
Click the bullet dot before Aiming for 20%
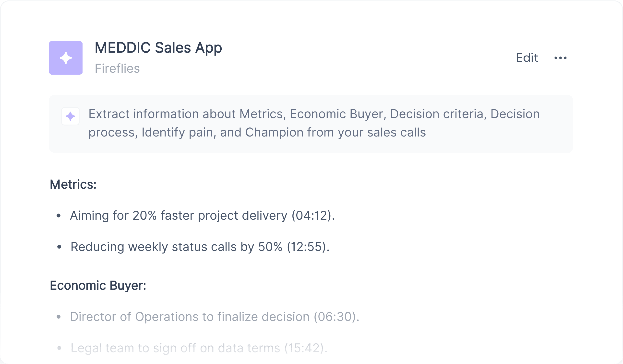coord(59,216)
